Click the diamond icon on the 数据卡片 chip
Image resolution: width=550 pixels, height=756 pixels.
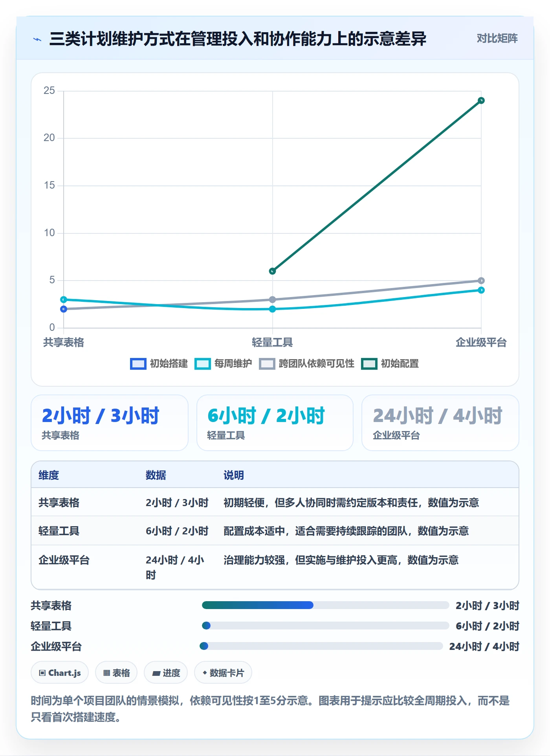[x=205, y=673]
